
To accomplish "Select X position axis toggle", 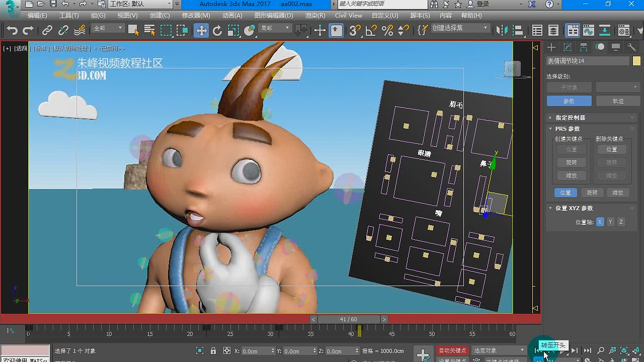I will 600,222.
